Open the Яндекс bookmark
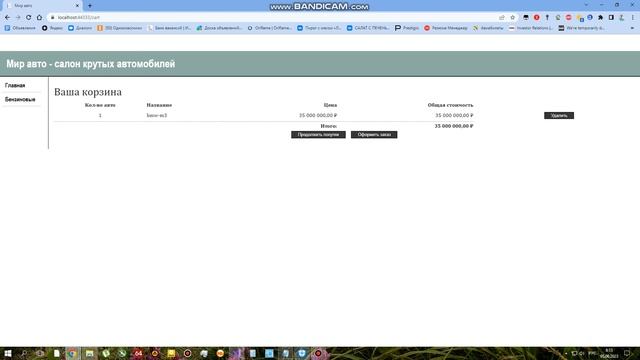The height and width of the screenshot is (360, 640). tap(53, 28)
